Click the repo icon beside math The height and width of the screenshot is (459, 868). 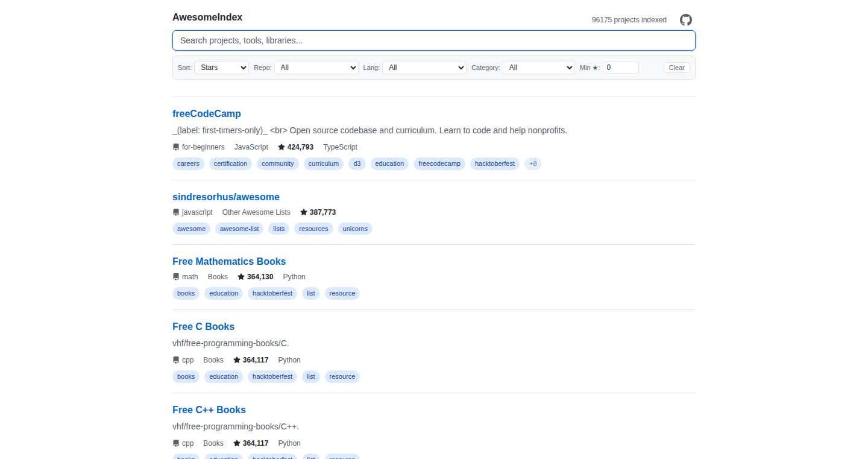pyautogui.click(x=176, y=277)
